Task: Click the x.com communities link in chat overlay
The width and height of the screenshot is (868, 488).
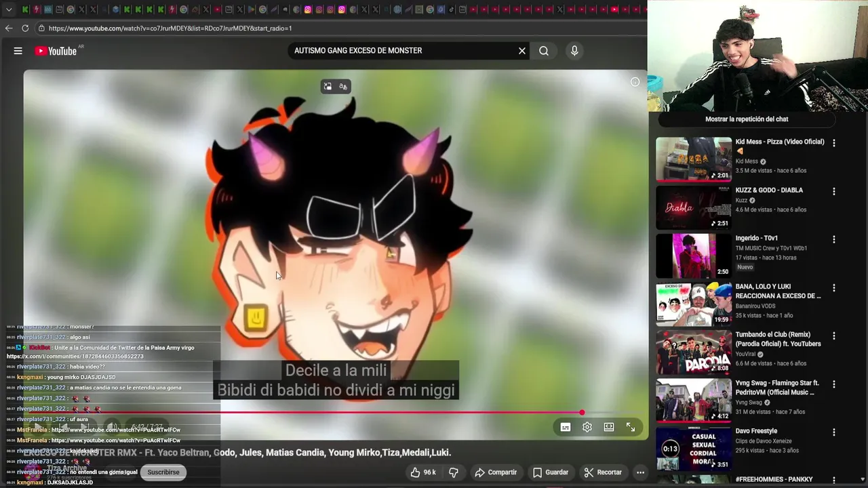Action: 75,357
